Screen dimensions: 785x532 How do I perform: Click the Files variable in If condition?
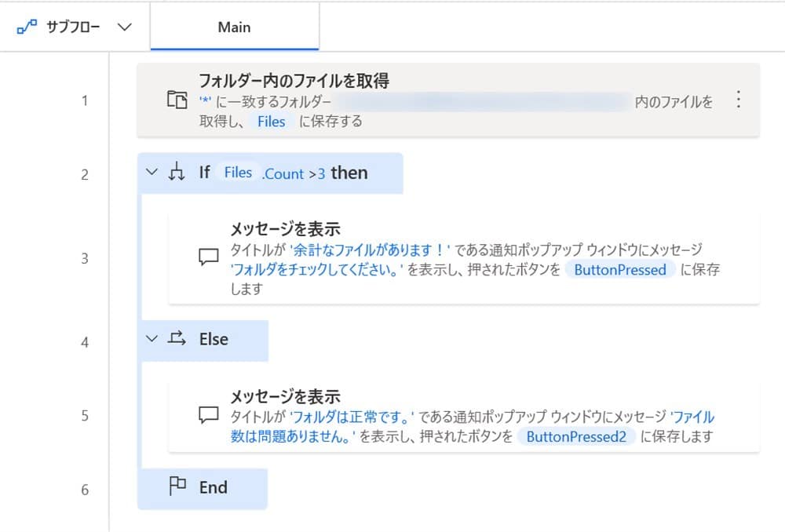click(238, 173)
